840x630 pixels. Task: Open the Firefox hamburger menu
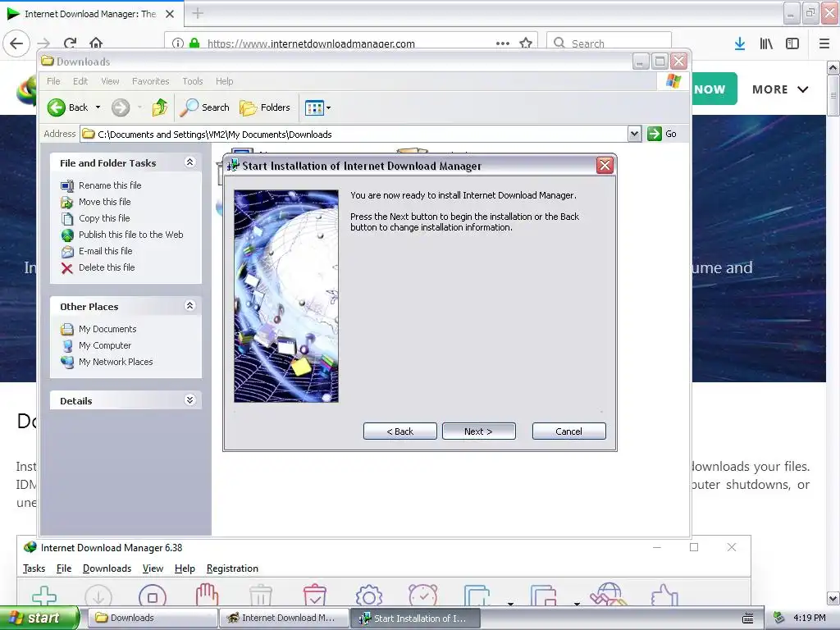pyautogui.click(x=824, y=43)
